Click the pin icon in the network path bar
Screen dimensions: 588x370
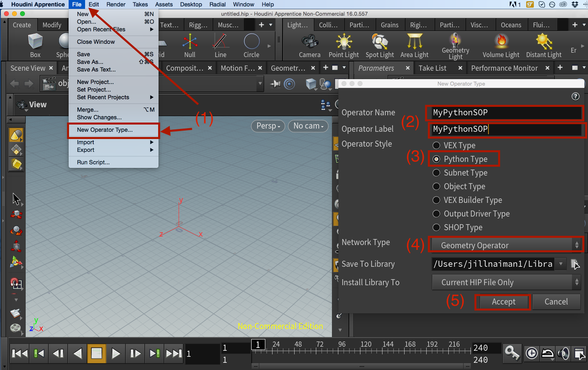[x=276, y=84]
